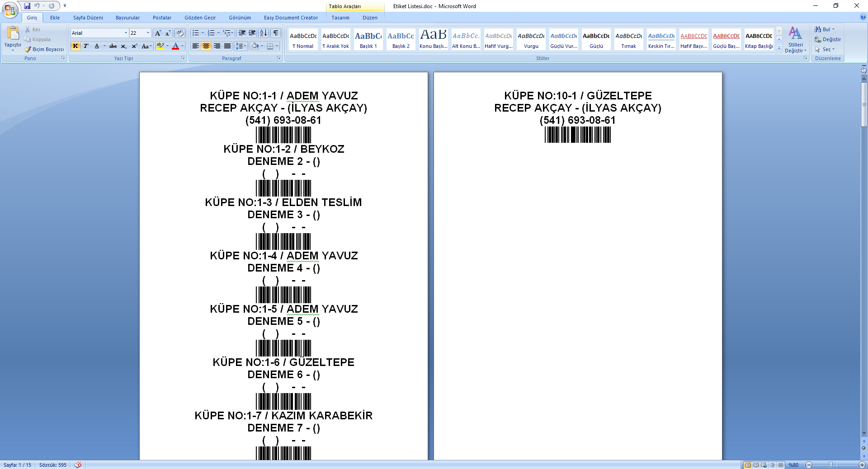
Task: Open the Arial font name dropdown
Action: point(126,33)
